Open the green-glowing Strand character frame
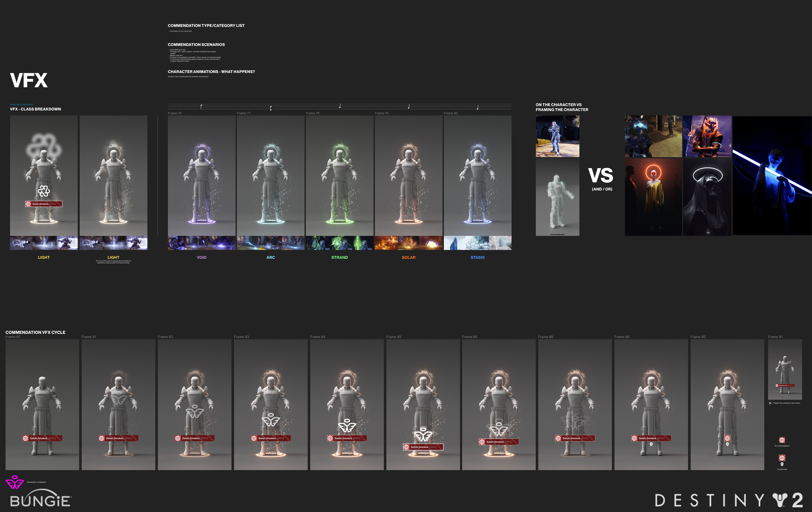The width and height of the screenshot is (812, 512). [x=340, y=175]
